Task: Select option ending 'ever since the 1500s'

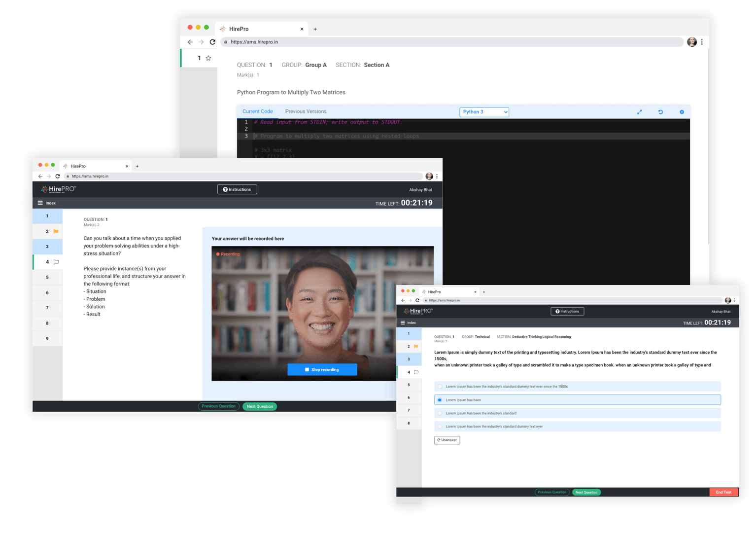Action: [x=578, y=387]
